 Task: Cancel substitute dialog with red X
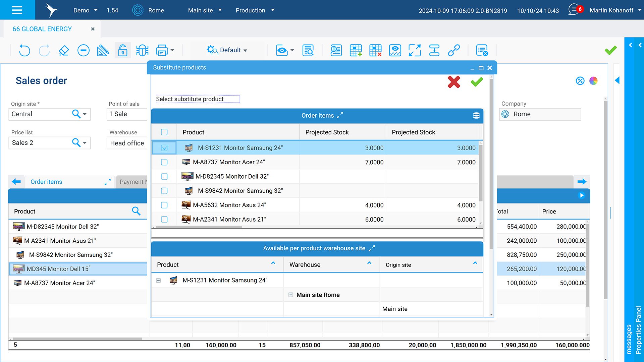click(453, 82)
